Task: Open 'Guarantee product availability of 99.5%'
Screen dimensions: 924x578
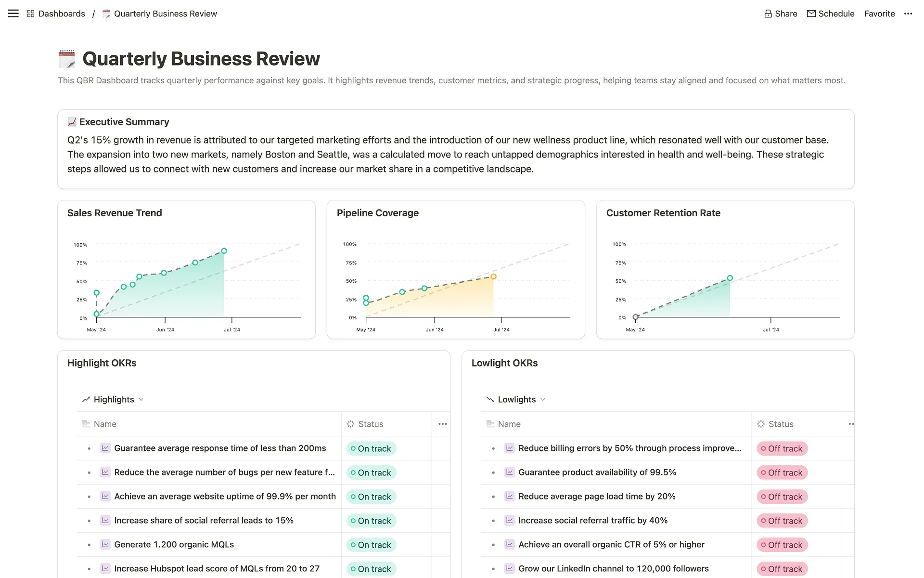Action: pos(597,472)
